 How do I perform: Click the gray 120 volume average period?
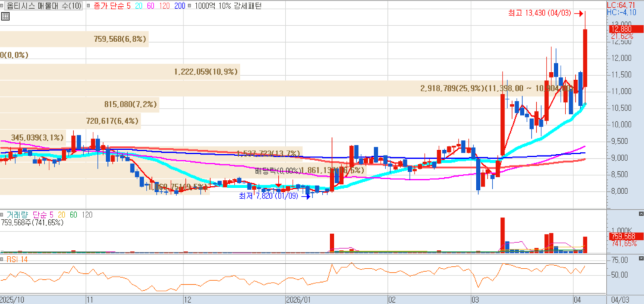pos(87,215)
